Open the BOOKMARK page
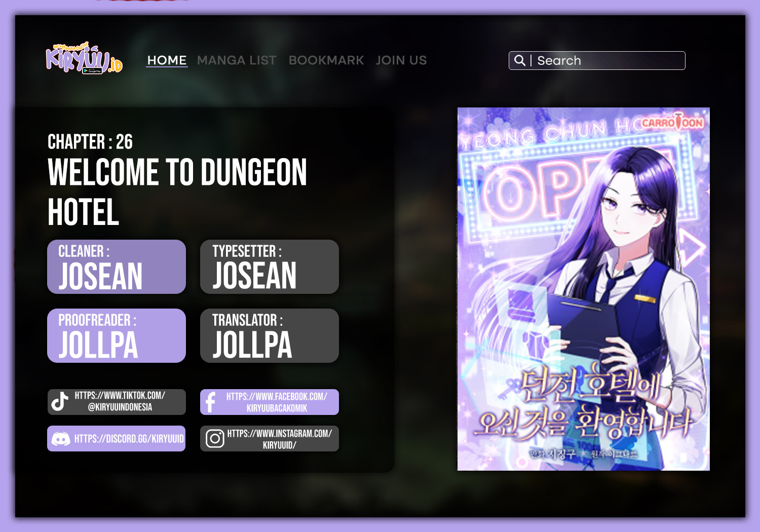Screen dimensions: 760x532 coord(326,60)
